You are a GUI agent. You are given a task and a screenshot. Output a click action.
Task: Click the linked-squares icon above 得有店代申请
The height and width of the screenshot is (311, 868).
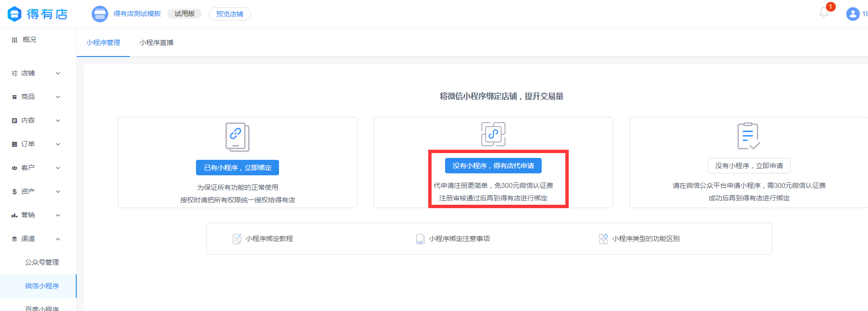(x=493, y=134)
